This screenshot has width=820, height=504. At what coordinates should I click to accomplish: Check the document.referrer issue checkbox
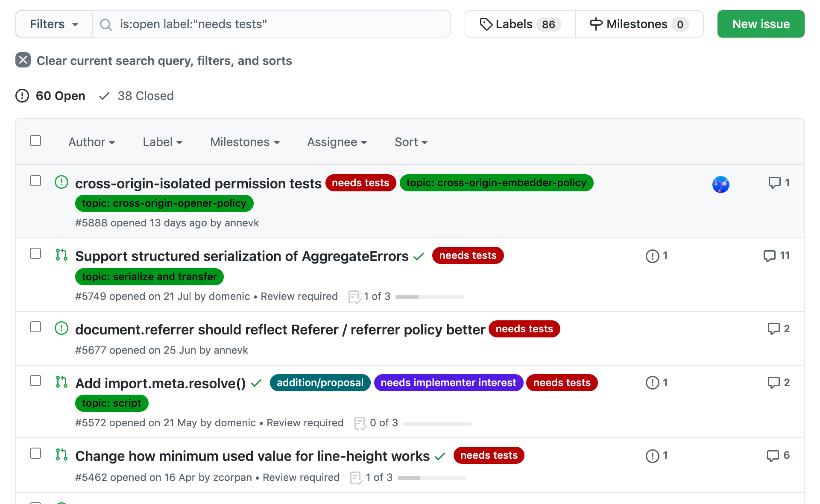pos(35,327)
